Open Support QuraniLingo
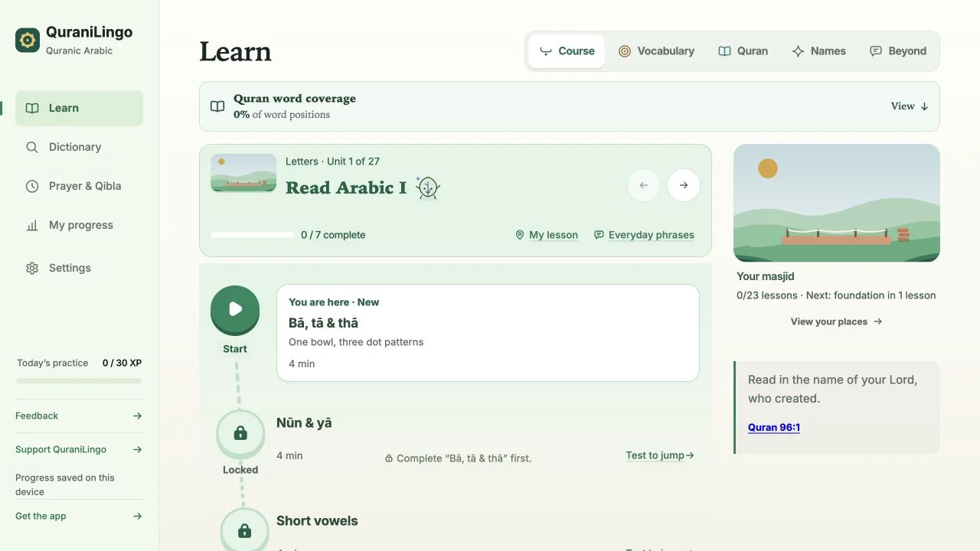 tap(79, 449)
